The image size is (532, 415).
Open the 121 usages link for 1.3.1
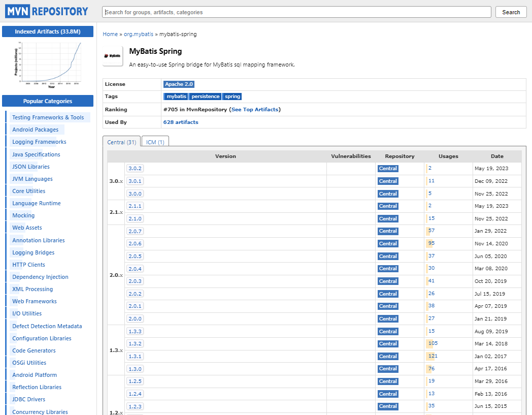point(433,356)
